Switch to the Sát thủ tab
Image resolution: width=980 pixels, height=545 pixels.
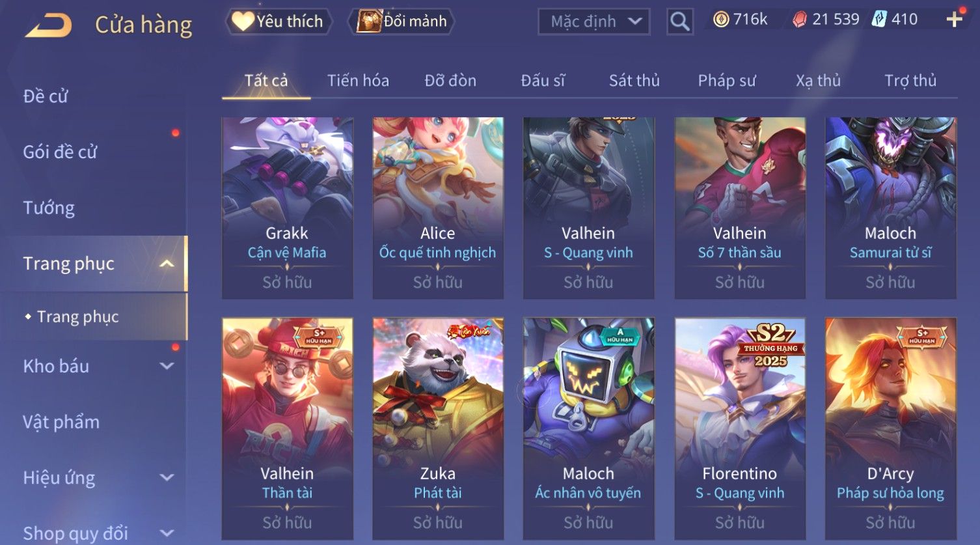point(634,81)
